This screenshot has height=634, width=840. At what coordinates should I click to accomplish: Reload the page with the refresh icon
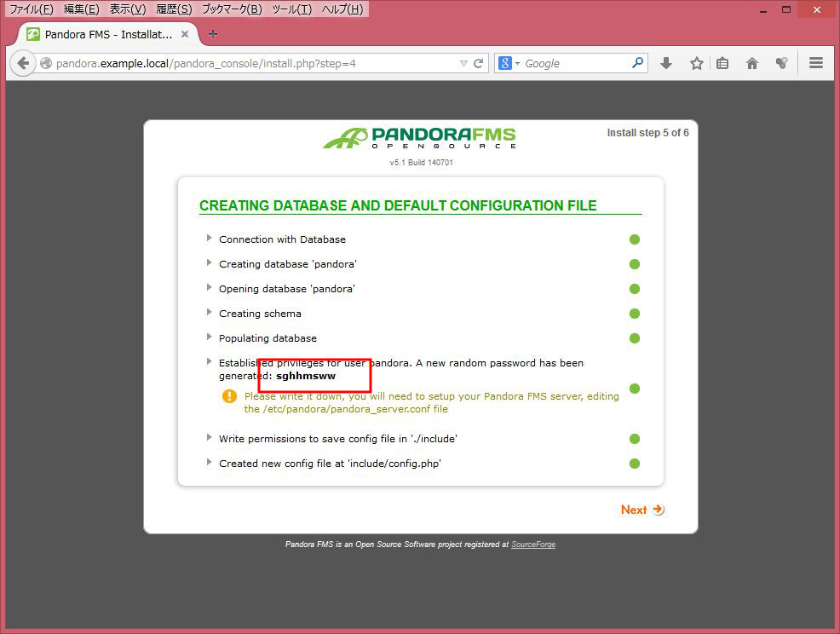coord(479,63)
